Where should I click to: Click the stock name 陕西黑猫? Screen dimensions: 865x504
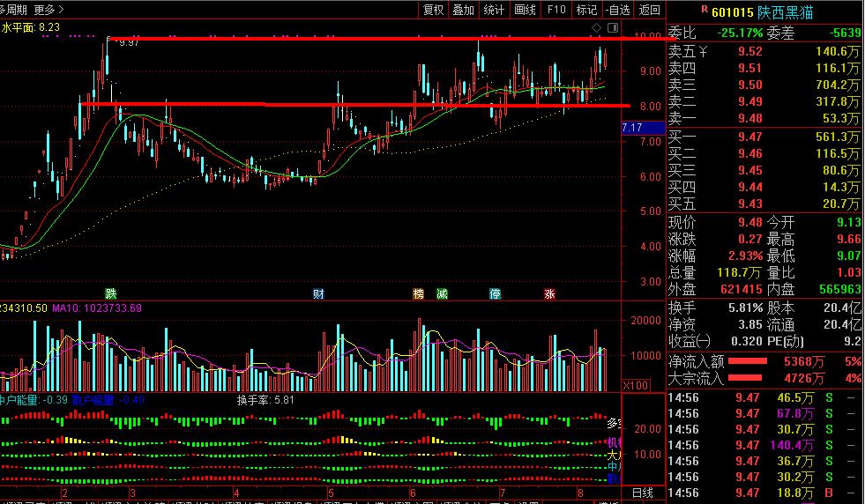pos(785,12)
